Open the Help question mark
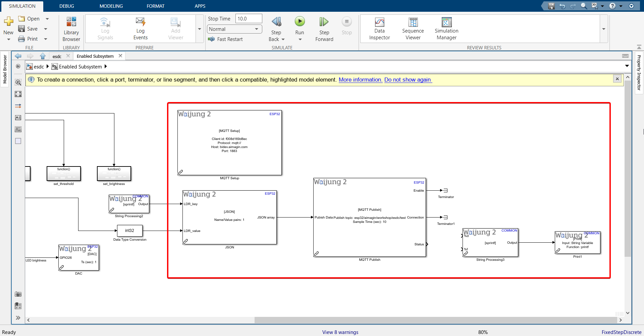 point(612,6)
